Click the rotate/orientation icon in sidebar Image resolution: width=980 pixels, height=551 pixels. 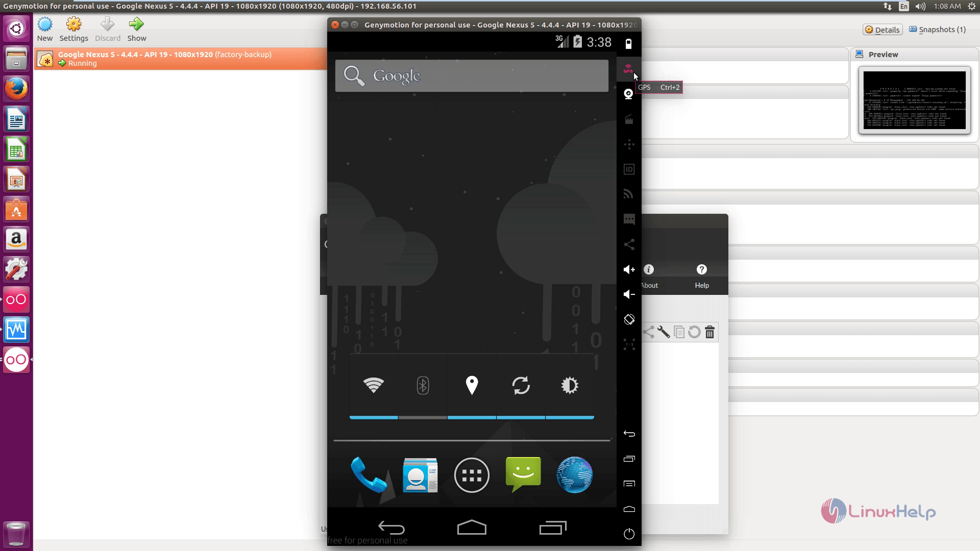[x=629, y=319]
